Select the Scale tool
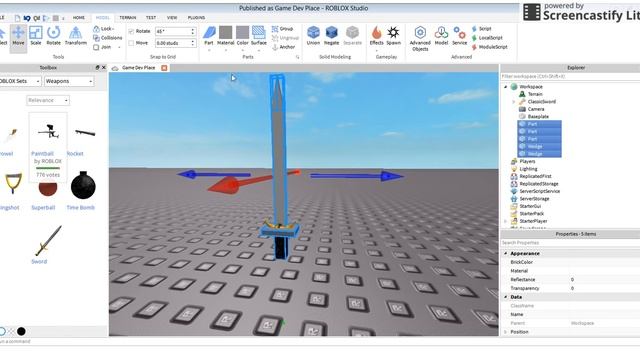 pyautogui.click(x=36, y=36)
